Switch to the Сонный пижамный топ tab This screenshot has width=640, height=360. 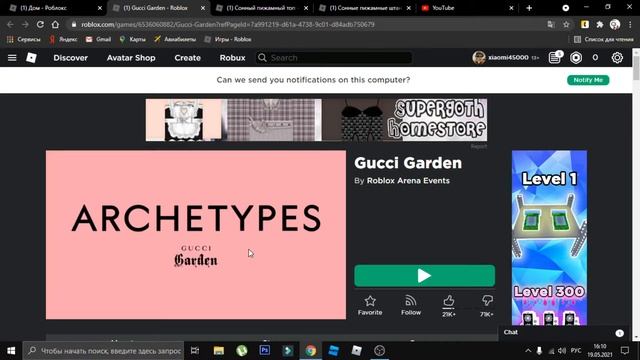(260, 8)
